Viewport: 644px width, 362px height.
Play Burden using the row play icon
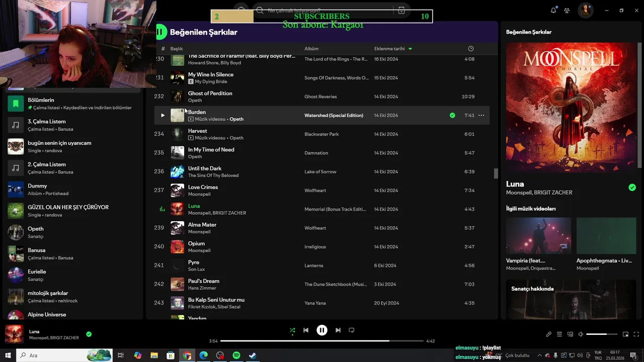click(163, 115)
